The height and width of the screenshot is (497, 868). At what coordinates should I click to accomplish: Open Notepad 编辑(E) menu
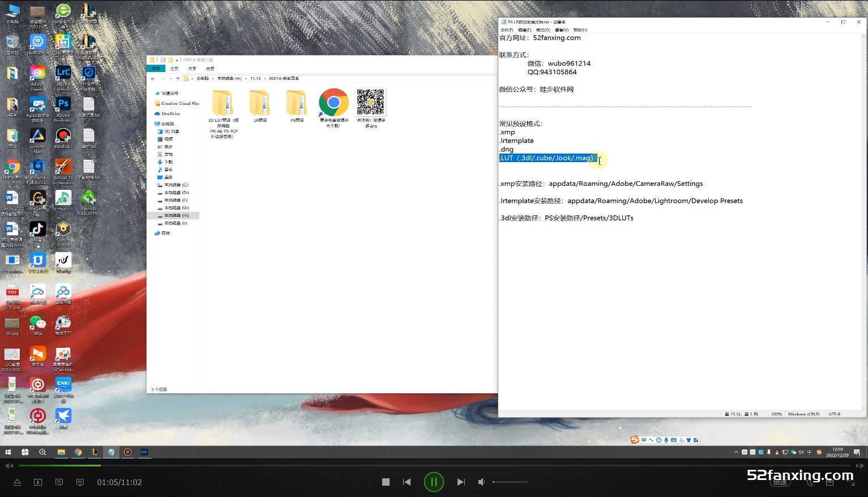click(525, 30)
